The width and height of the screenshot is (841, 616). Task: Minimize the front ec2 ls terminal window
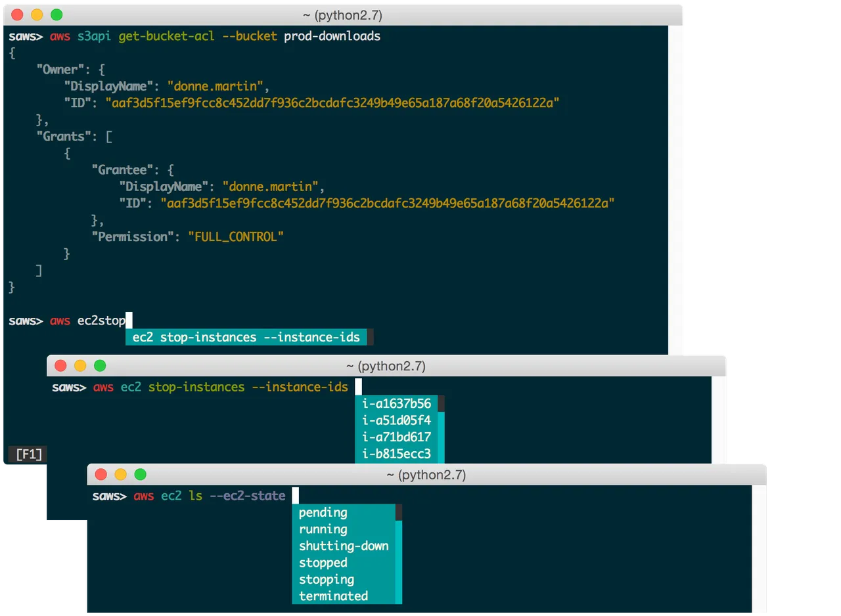click(120, 474)
